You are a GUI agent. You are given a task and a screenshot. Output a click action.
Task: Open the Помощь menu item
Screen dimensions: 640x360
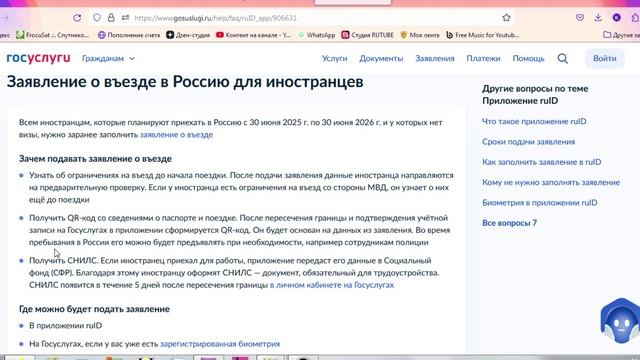pyautogui.click(x=529, y=58)
